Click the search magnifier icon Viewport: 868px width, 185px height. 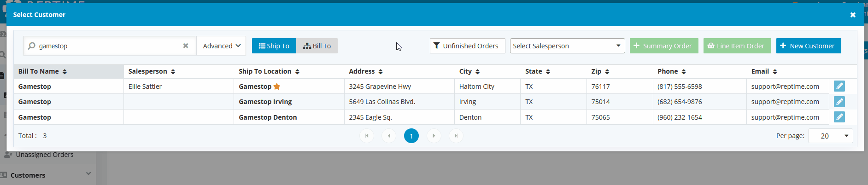31,46
